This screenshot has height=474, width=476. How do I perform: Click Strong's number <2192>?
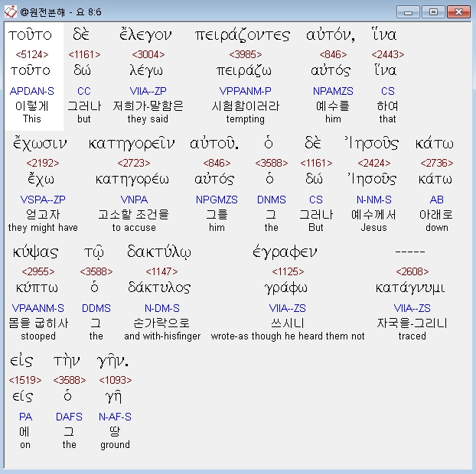[x=43, y=163]
